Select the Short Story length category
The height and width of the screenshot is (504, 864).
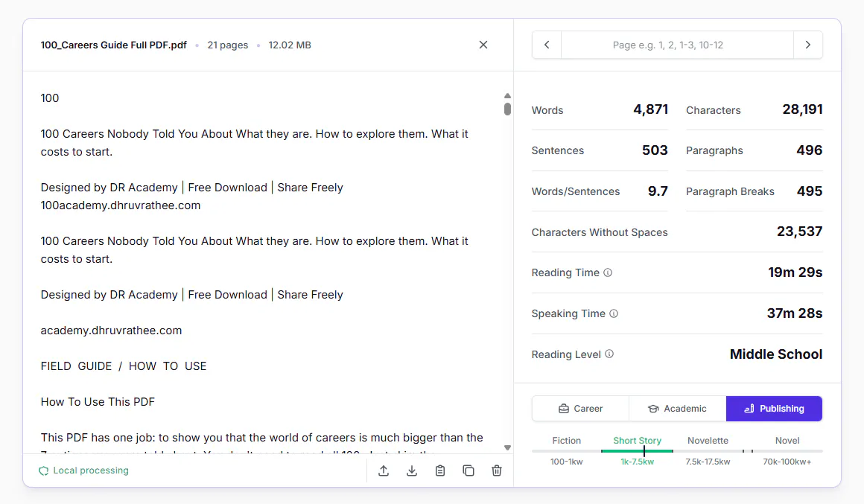click(637, 441)
